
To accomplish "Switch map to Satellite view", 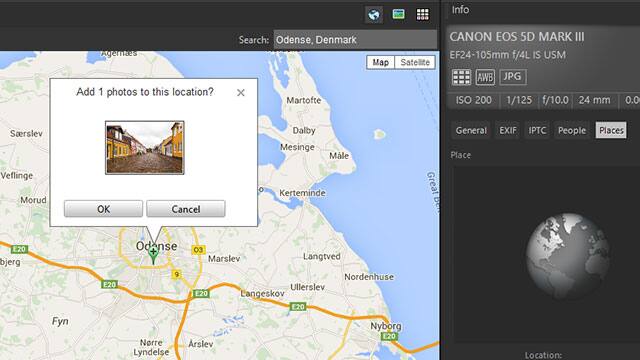I will click(x=415, y=62).
